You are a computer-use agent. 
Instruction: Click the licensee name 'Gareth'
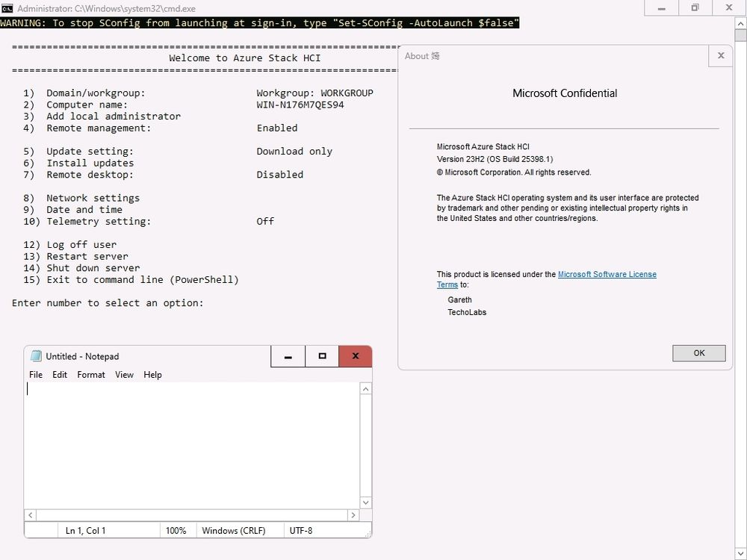click(459, 300)
